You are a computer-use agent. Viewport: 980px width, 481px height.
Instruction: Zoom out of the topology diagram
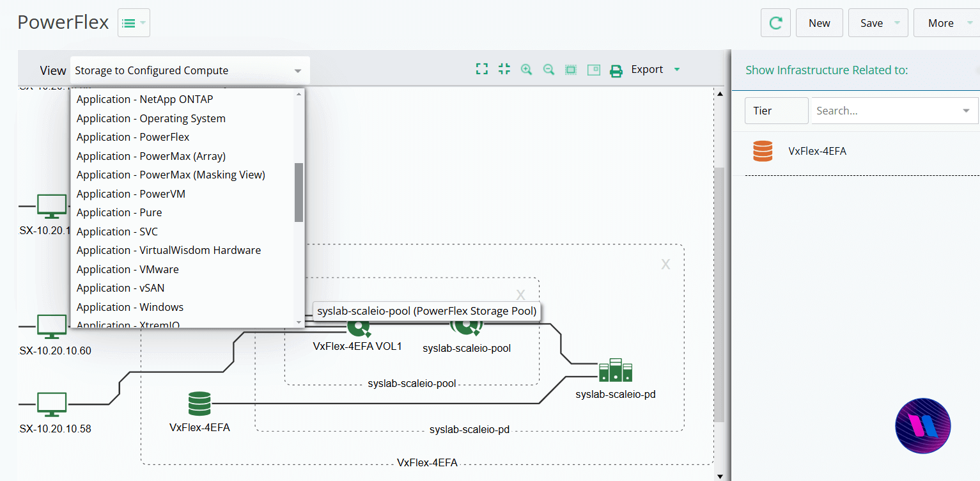(548, 70)
